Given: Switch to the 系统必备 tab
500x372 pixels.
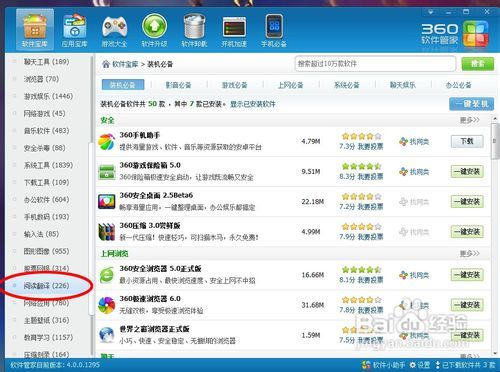Looking at the screenshot, I should coord(347,85).
